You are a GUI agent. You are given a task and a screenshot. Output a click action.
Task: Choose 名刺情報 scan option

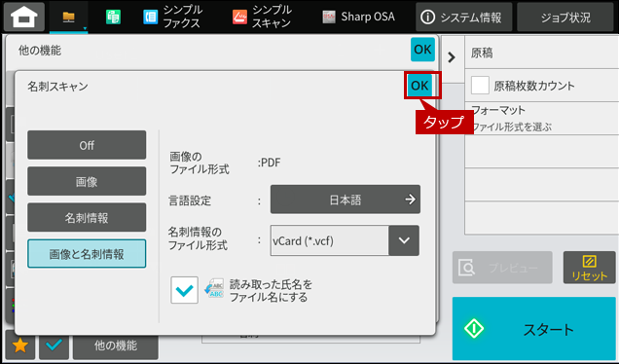(87, 218)
